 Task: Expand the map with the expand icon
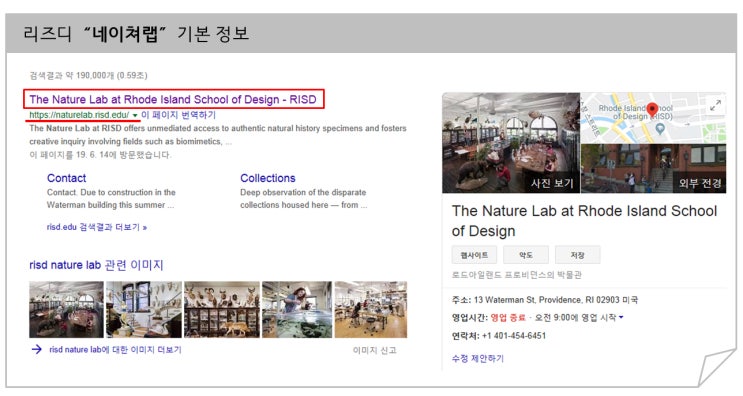(x=716, y=105)
